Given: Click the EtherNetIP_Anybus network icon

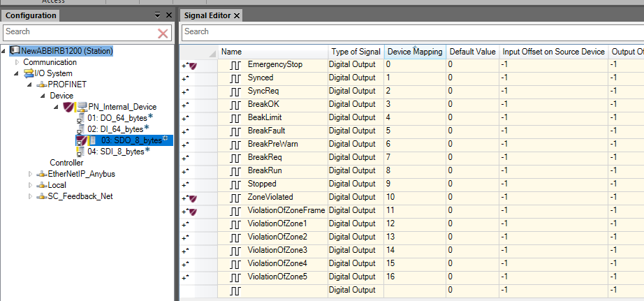Looking at the screenshot, I should point(42,174).
